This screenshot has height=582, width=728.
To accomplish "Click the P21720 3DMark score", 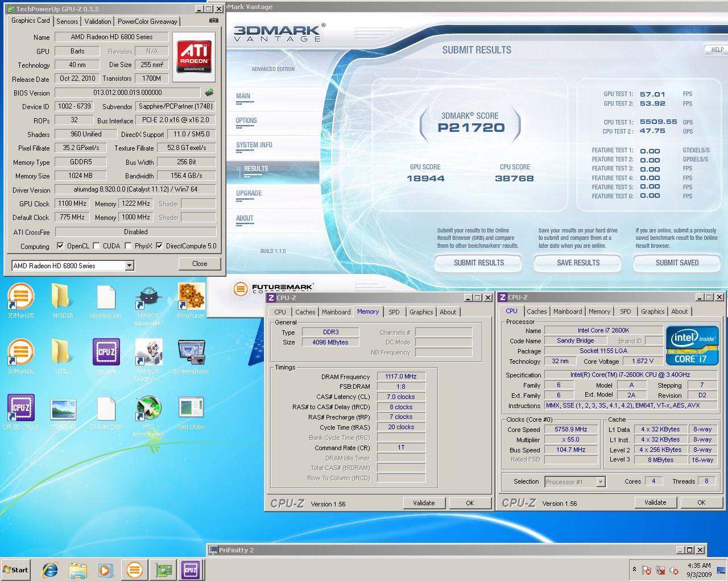I will [x=471, y=128].
